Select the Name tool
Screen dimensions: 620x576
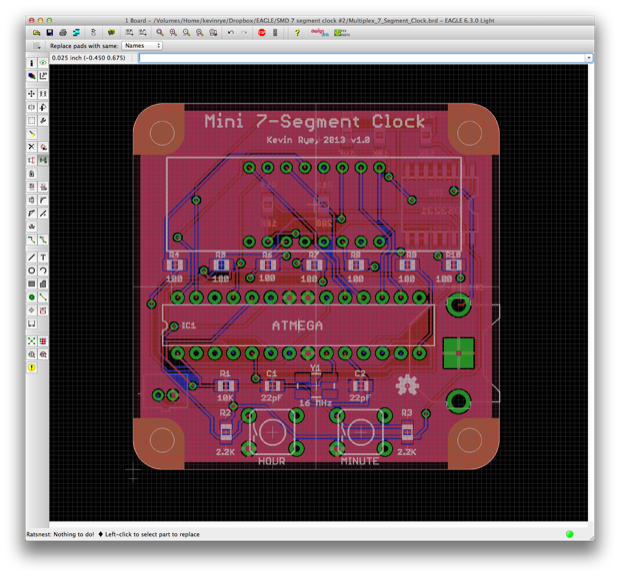point(32,187)
